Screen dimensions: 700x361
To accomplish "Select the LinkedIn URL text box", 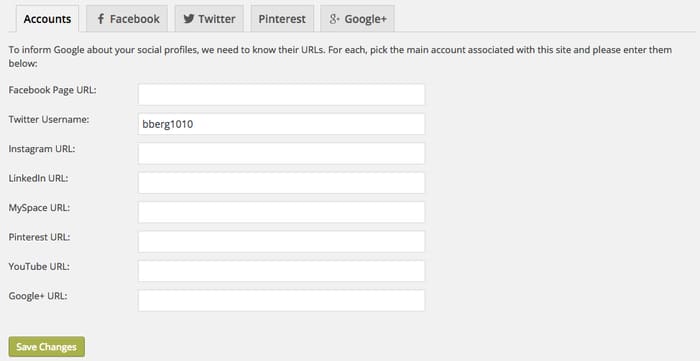I will [x=281, y=183].
